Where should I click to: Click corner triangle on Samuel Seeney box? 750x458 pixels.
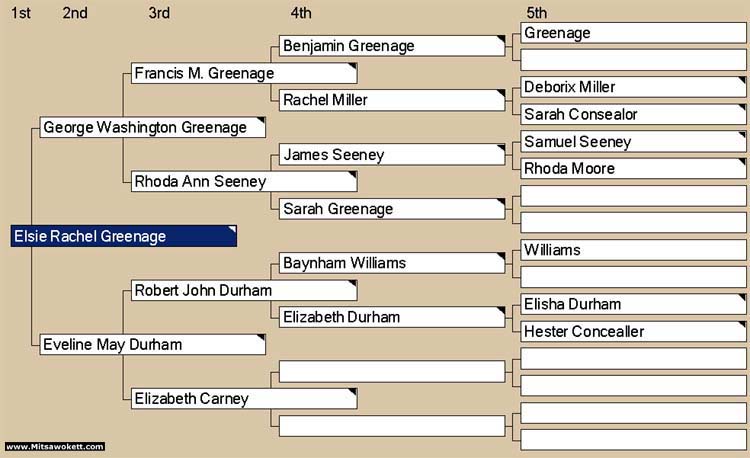tap(742, 134)
